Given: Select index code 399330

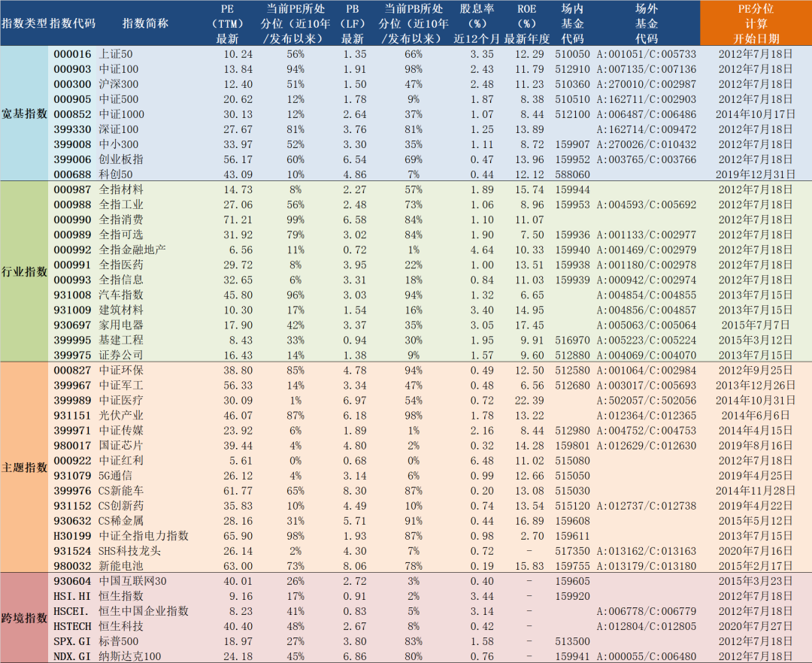Looking at the screenshot, I should point(72,129).
